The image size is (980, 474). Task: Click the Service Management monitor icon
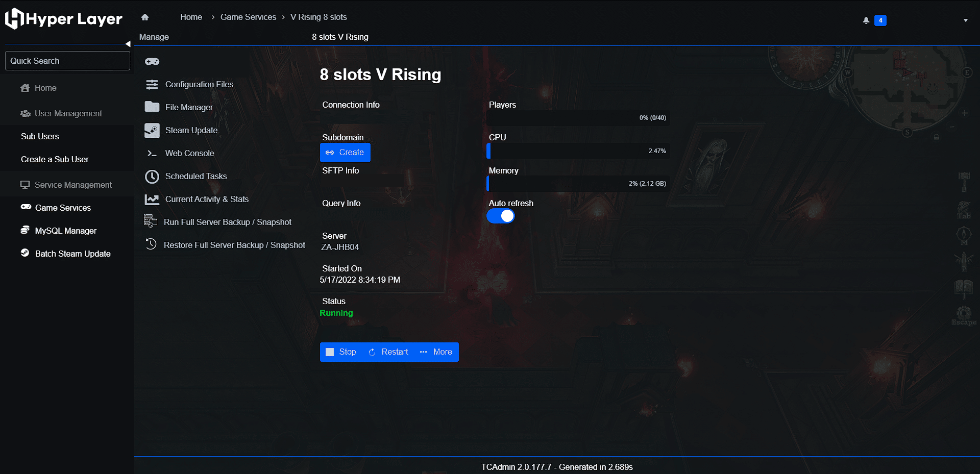click(x=25, y=185)
